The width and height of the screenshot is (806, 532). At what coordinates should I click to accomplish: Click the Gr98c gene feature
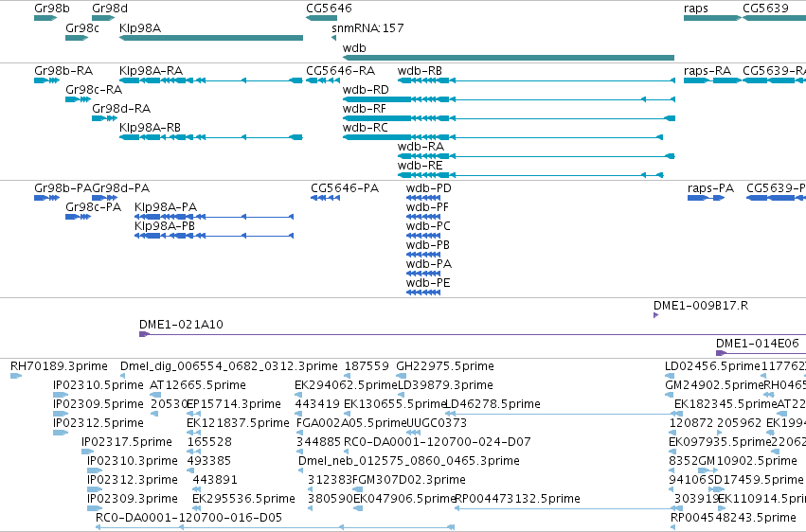77,38
